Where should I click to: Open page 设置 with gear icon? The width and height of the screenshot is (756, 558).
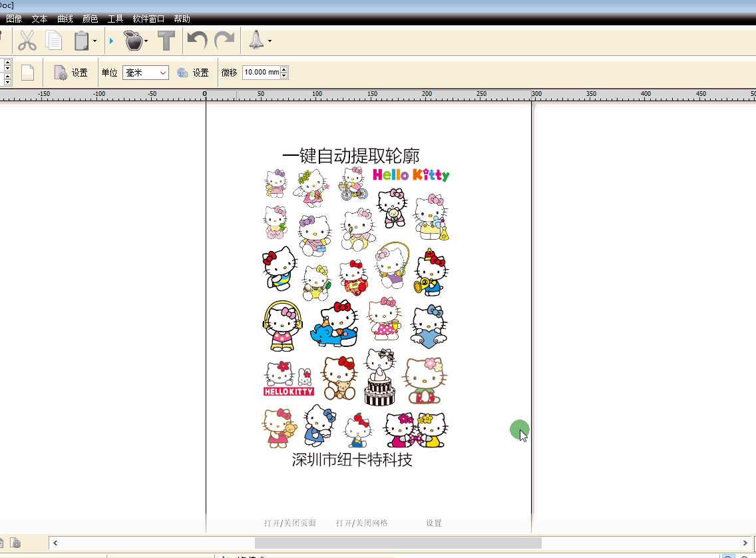pyautogui.click(x=71, y=73)
